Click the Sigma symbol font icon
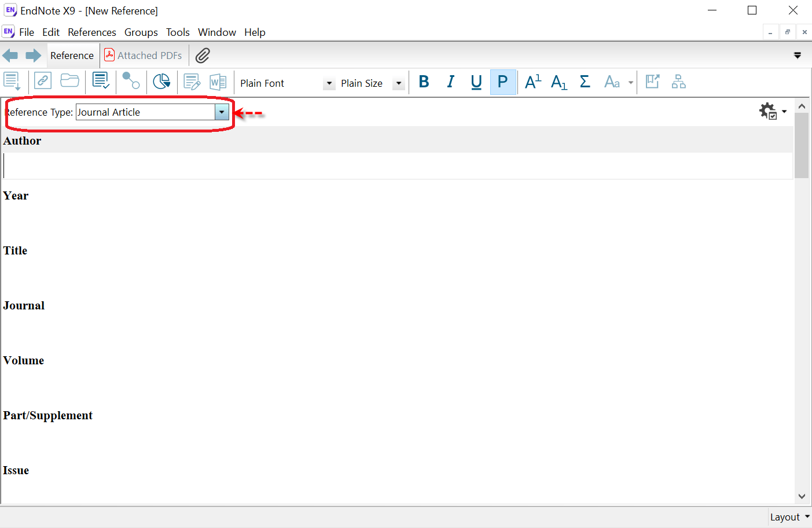812x528 pixels. (x=585, y=82)
